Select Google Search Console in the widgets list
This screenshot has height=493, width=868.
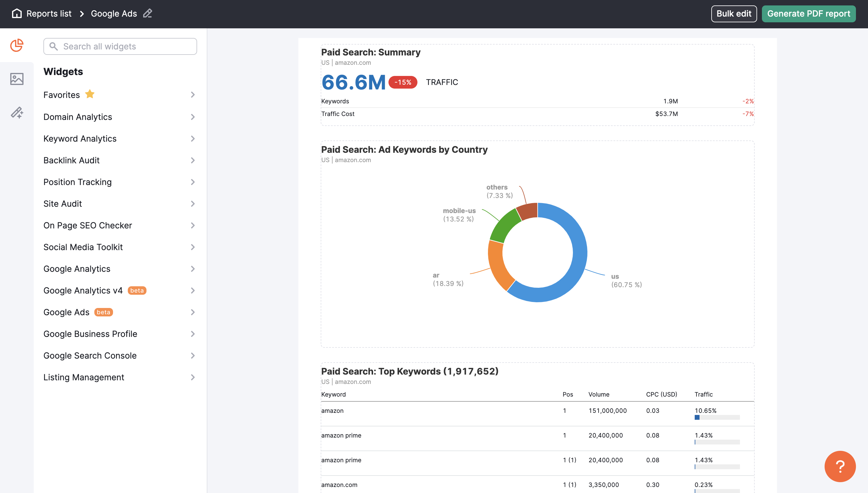90,355
